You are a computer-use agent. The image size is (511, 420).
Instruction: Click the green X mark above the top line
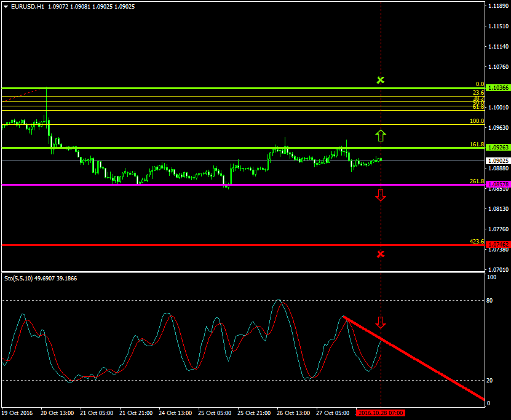click(x=381, y=80)
